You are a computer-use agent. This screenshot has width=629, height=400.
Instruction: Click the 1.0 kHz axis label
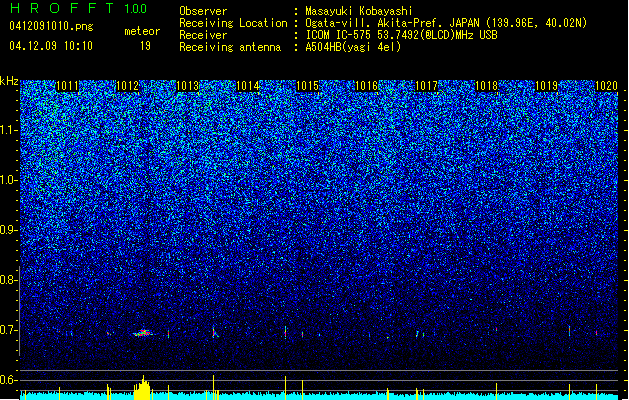coord(8,181)
